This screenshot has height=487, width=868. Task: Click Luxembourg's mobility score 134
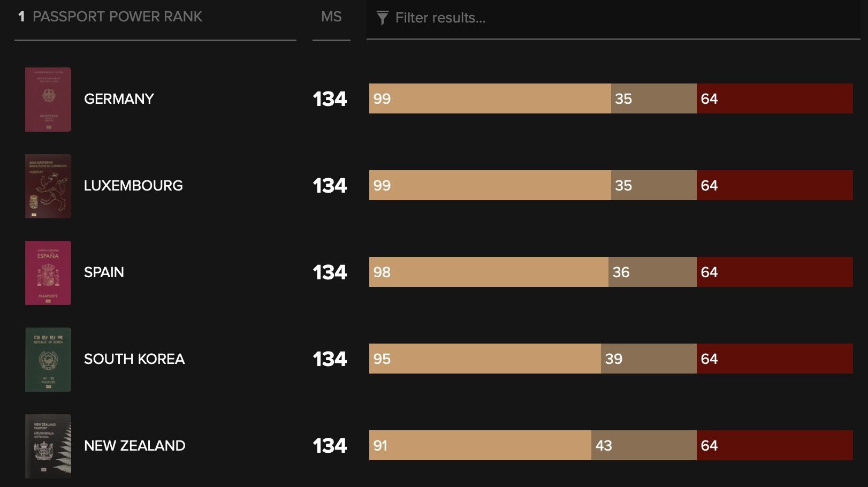(x=330, y=186)
